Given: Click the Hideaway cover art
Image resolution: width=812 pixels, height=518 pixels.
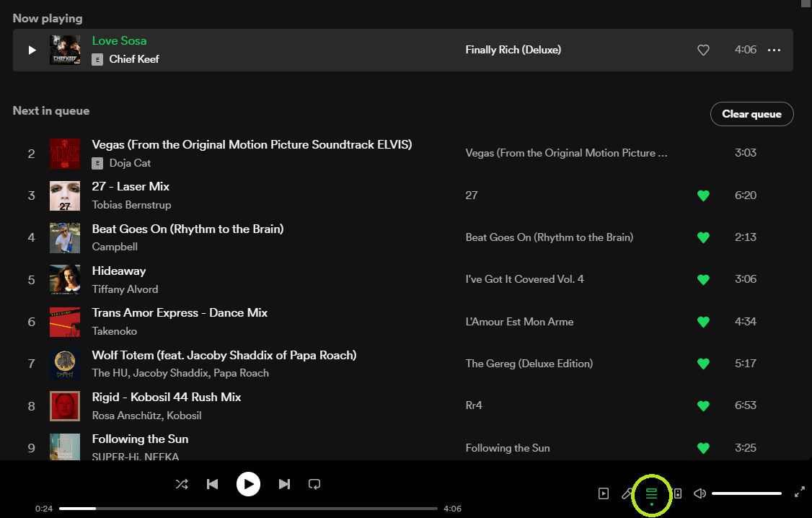Looking at the screenshot, I should (x=65, y=280).
